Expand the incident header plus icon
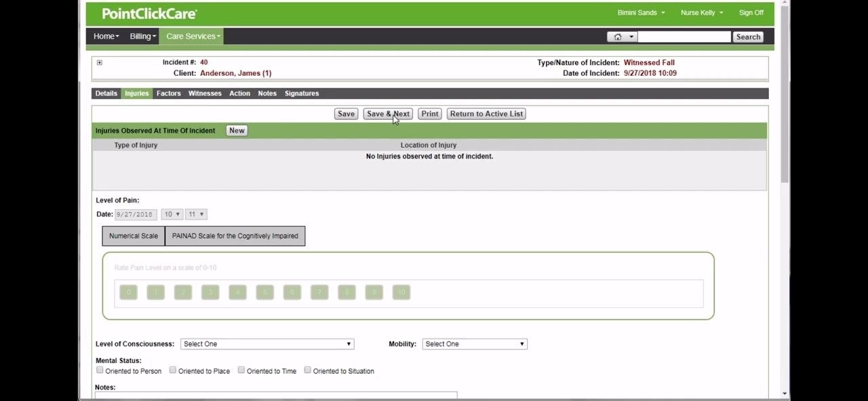The width and height of the screenshot is (868, 401). 99,63
